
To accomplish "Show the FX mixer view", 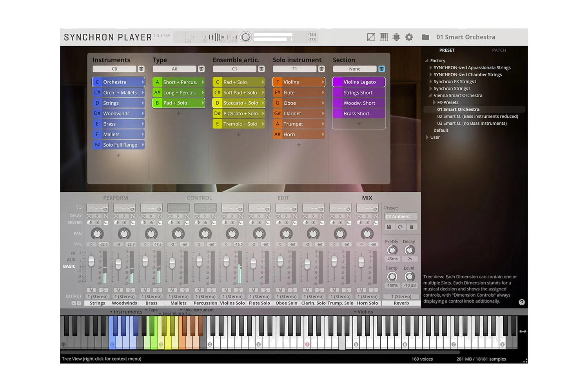I will [x=73, y=253].
